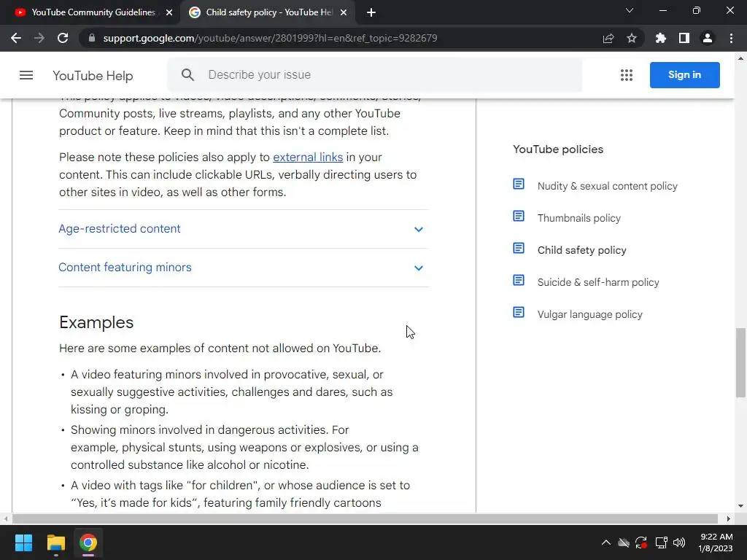Click the horizontal scroll-right arrow
The width and height of the screenshot is (747, 560).
point(729,518)
